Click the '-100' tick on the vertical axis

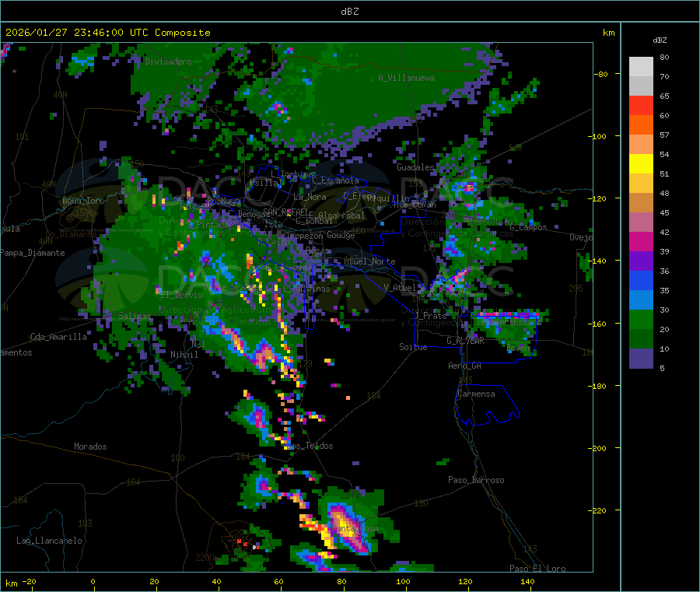click(599, 136)
